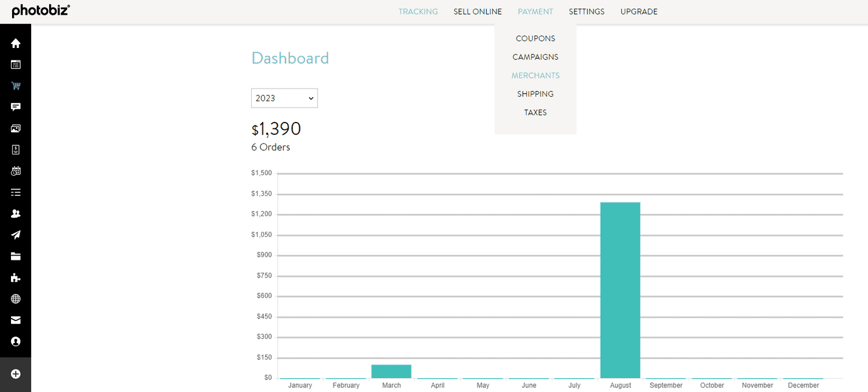Click the puzzle piece icon in sidebar
This screenshot has height=392, width=868.
pos(16,278)
